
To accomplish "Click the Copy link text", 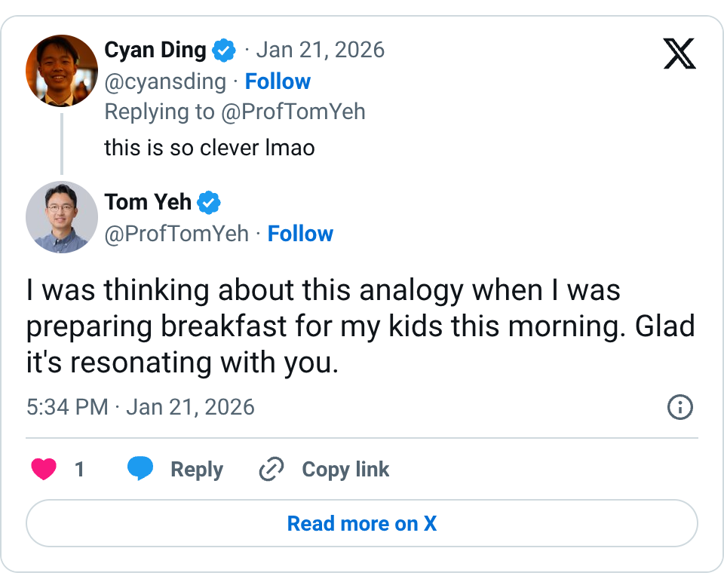I will tap(345, 470).
